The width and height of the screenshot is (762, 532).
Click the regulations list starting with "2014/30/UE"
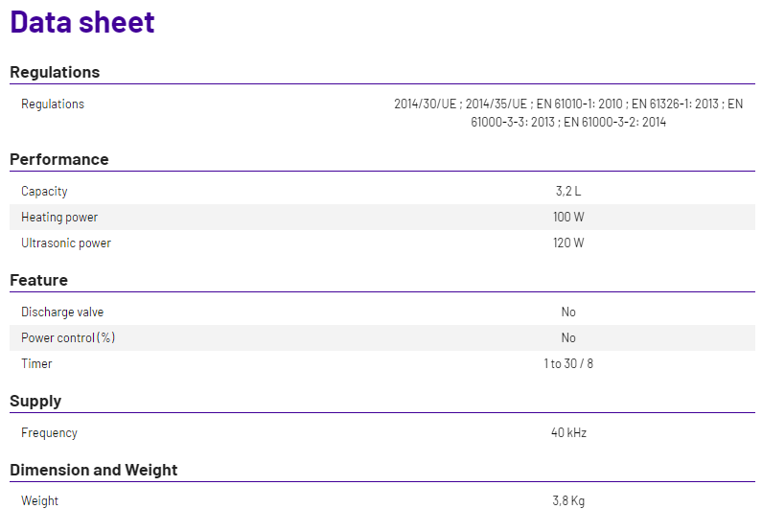[568, 113]
